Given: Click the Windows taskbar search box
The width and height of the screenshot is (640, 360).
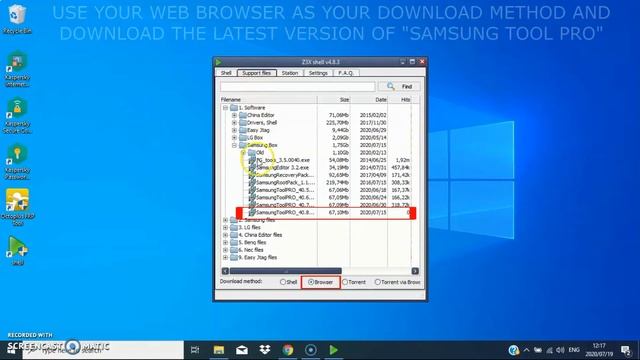Looking at the screenshot, I should [103, 350].
